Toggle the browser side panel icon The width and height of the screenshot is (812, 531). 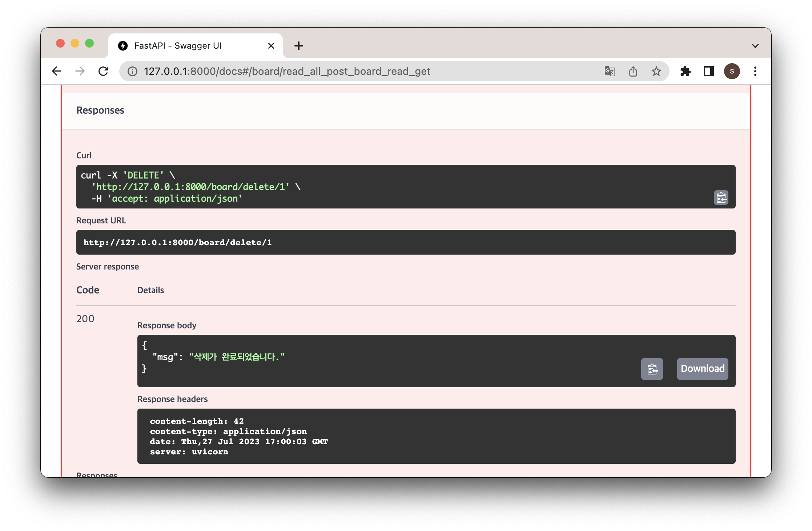point(708,71)
